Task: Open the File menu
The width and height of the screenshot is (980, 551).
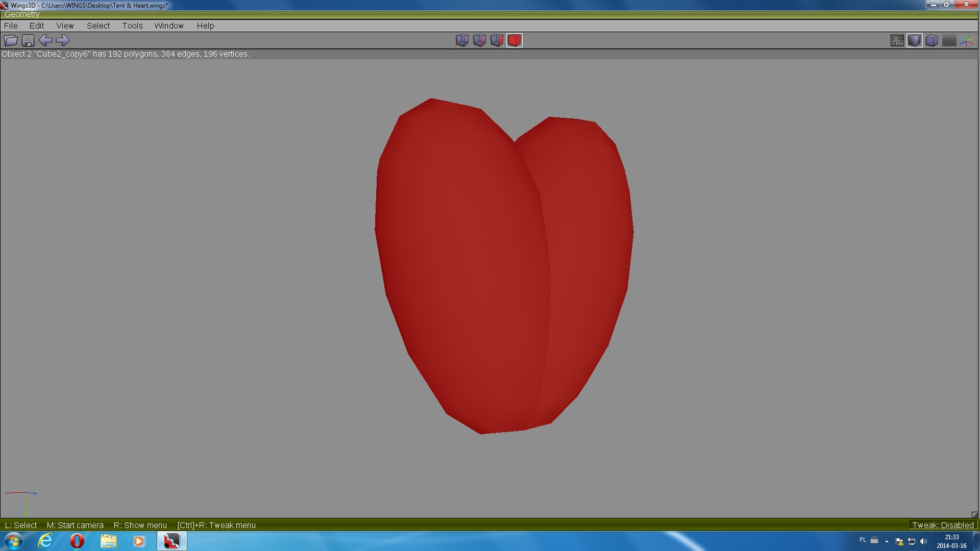Action: (x=11, y=26)
